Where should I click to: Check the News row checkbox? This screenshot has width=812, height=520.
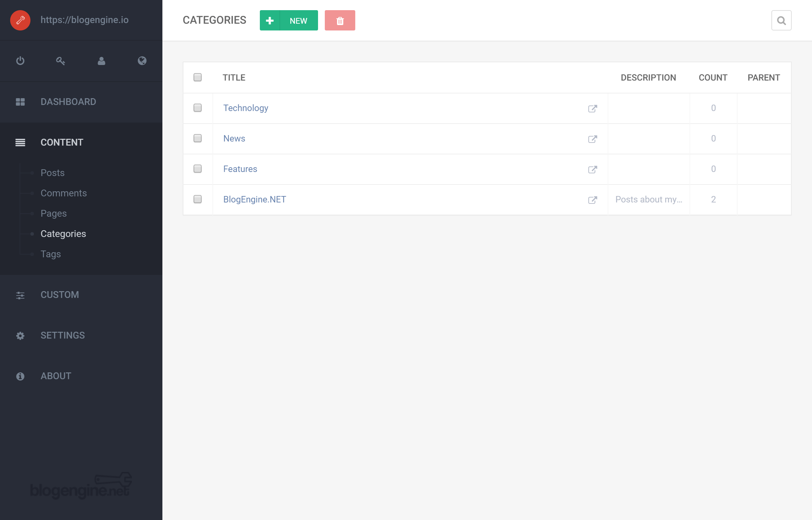198,138
